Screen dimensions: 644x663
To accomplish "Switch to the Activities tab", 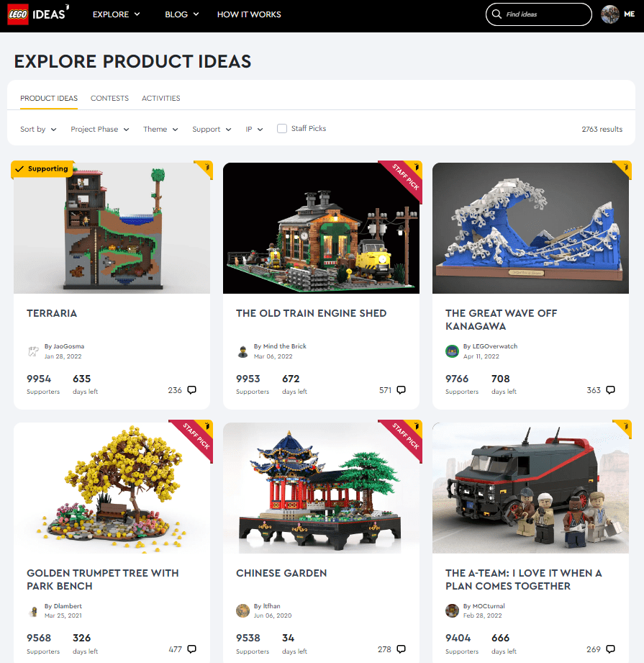I will (160, 98).
